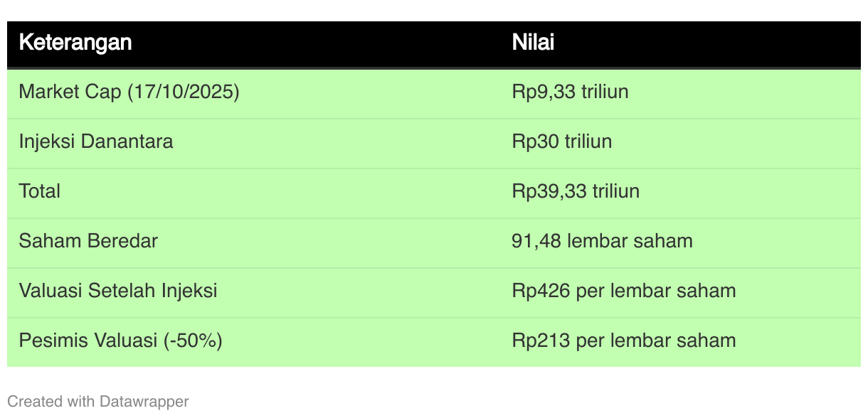
Task: Select the Rp9,33 triliun value
Action: pyautogui.click(x=570, y=92)
